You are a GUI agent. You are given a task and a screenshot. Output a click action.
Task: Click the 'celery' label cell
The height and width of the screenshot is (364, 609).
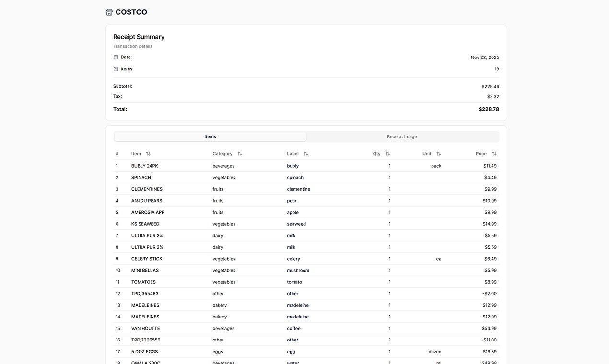[x=293, y=259]
